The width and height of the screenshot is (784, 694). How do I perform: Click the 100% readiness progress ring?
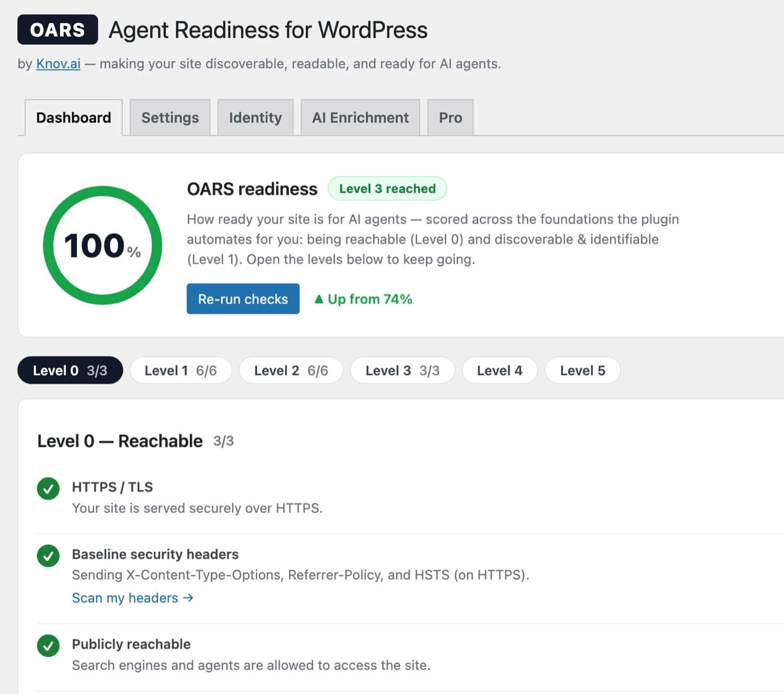pyautogui.click(x=102, y=245)
